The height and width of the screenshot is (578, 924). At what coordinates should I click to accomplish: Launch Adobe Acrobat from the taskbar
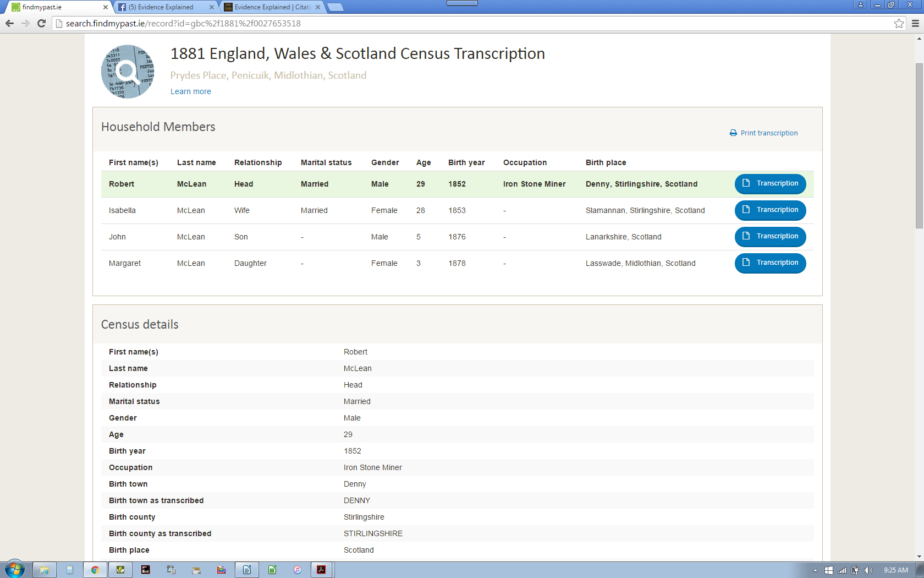coord(322,570)
